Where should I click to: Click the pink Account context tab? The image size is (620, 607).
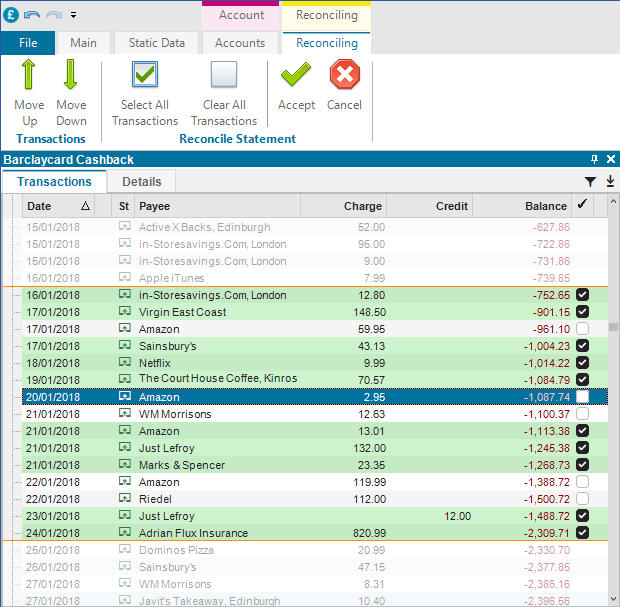(241, 15)
